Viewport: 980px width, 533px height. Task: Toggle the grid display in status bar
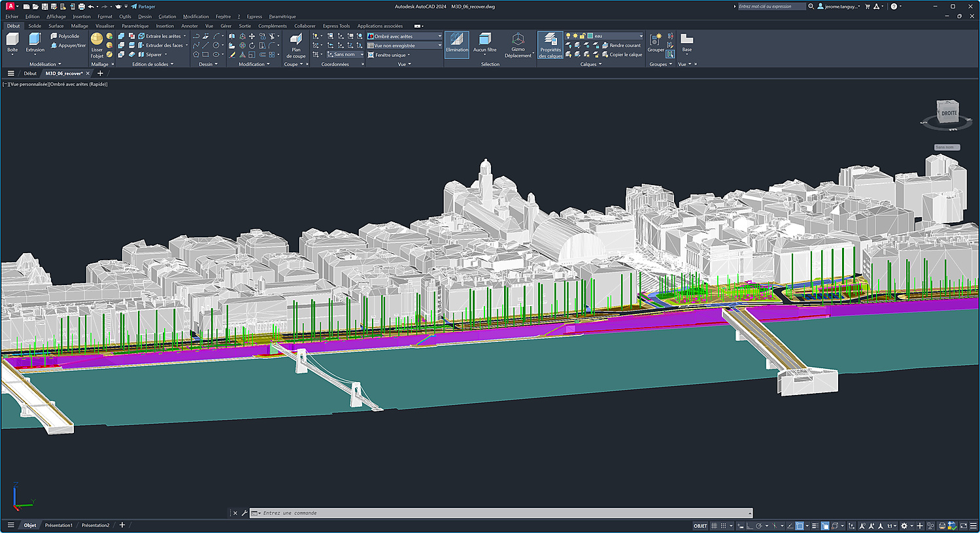pyautogui.click(x=714, y=526)
